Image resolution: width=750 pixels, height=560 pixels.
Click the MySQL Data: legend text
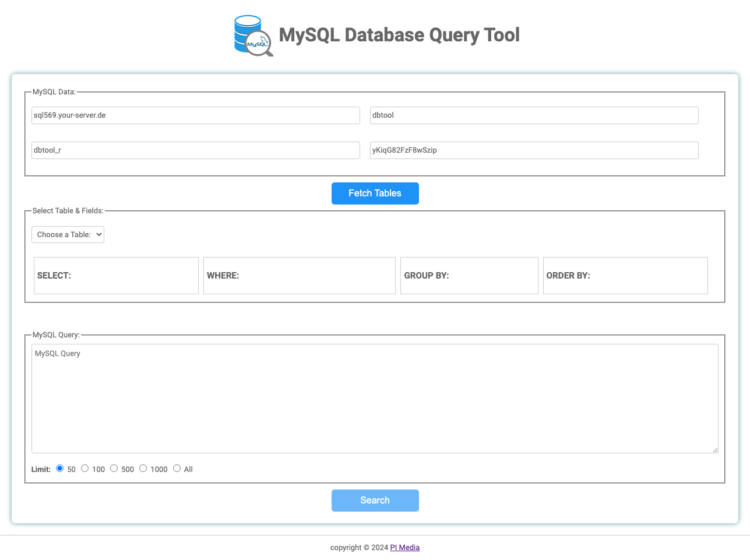coord(54,92)
